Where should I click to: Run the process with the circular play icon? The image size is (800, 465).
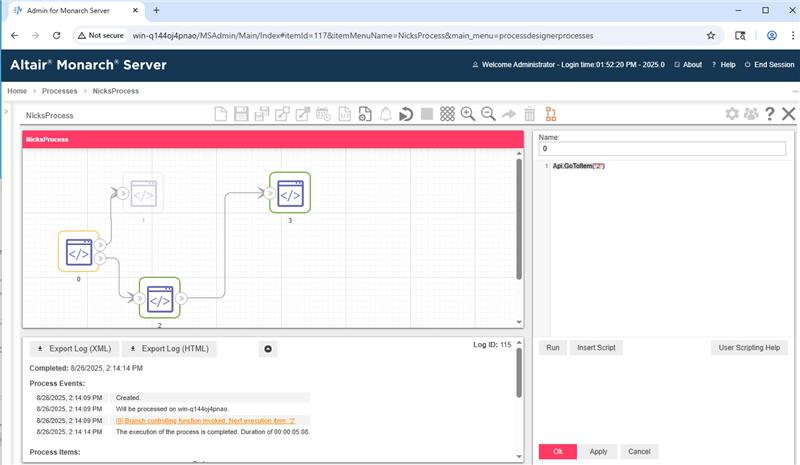[406, 114]
